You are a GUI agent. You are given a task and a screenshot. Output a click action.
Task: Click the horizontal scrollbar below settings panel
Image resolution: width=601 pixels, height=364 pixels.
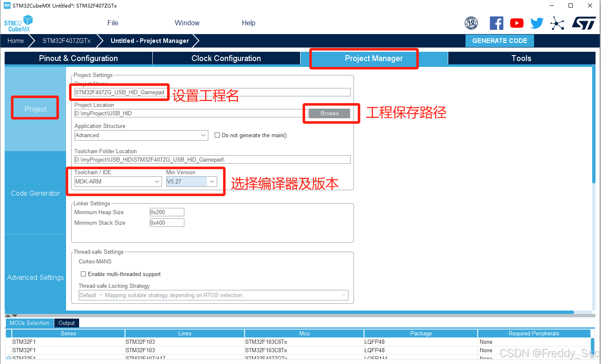tap(289, 312)
